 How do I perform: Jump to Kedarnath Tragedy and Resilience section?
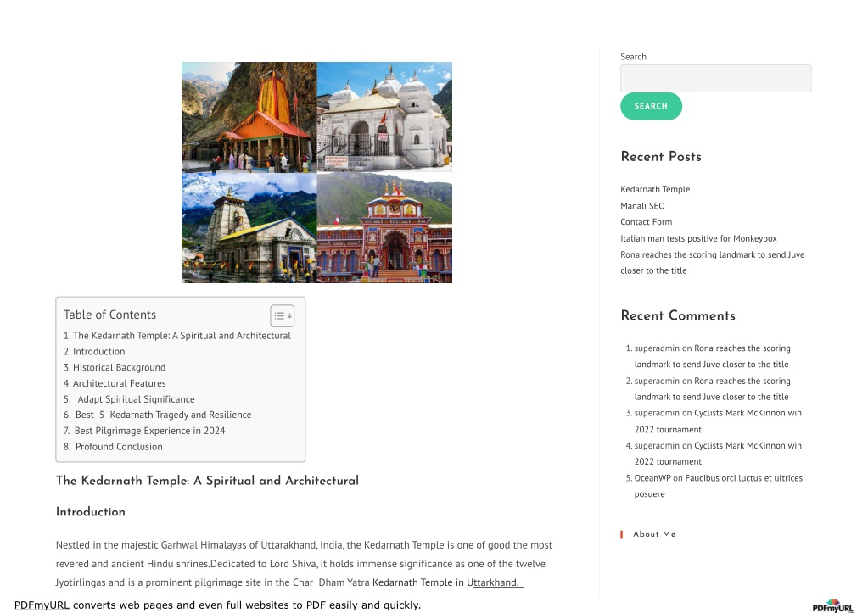[157, 415]
